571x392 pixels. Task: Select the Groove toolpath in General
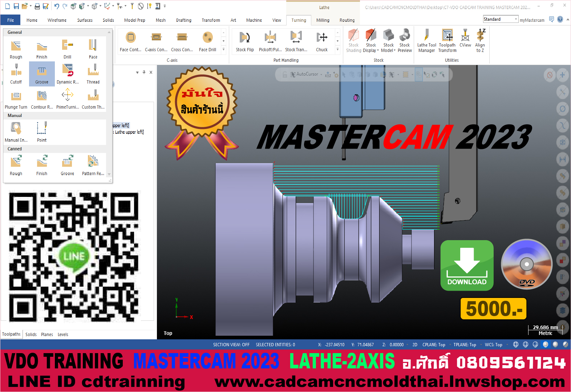42,74
